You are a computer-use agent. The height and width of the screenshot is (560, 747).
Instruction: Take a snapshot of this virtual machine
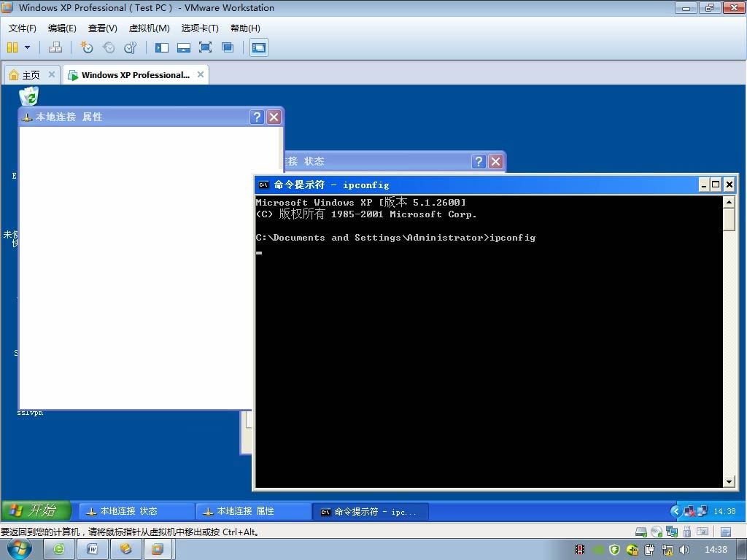pyautogui.click(x=86, y=47)
